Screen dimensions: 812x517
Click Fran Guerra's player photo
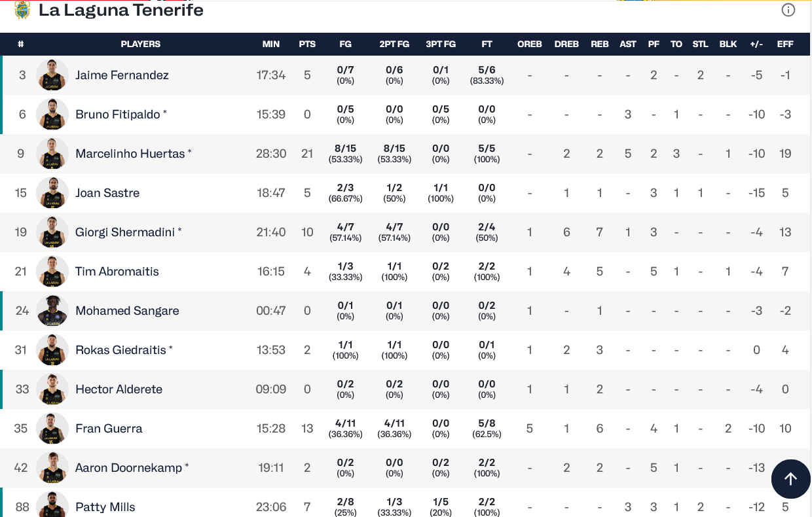tap(52, 429)
